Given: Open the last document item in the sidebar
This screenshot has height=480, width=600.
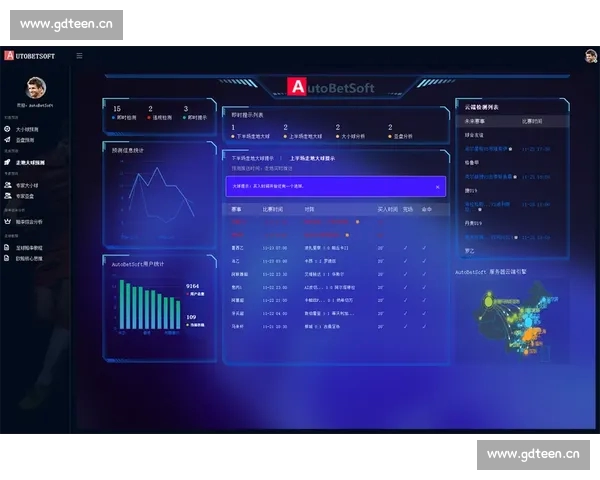Looking at the screenshot, I should (x=30, y=258).
